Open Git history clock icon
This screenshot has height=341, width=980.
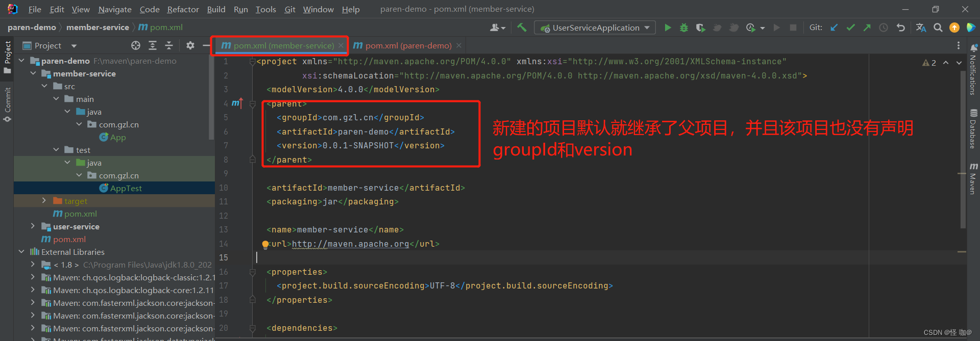[884, 28]
